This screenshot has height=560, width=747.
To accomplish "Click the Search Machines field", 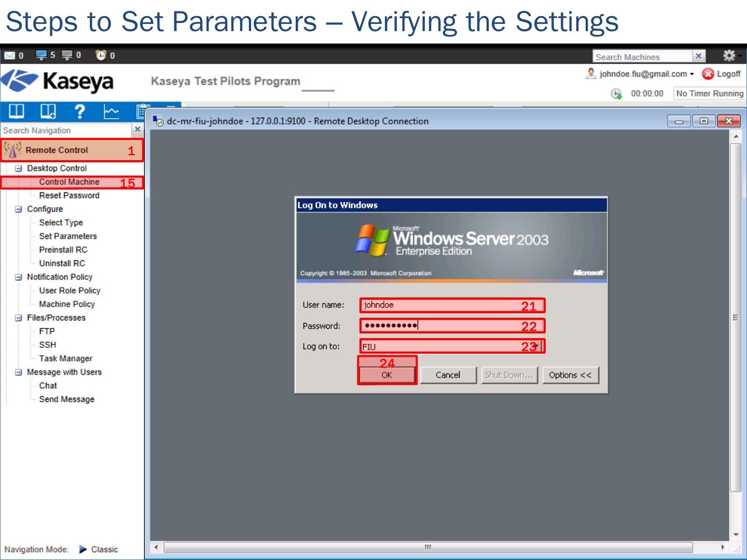I will (x=643, y=57).
